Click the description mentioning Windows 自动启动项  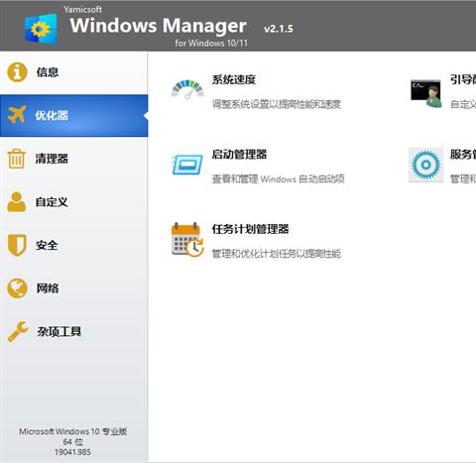tap(278, 178)
